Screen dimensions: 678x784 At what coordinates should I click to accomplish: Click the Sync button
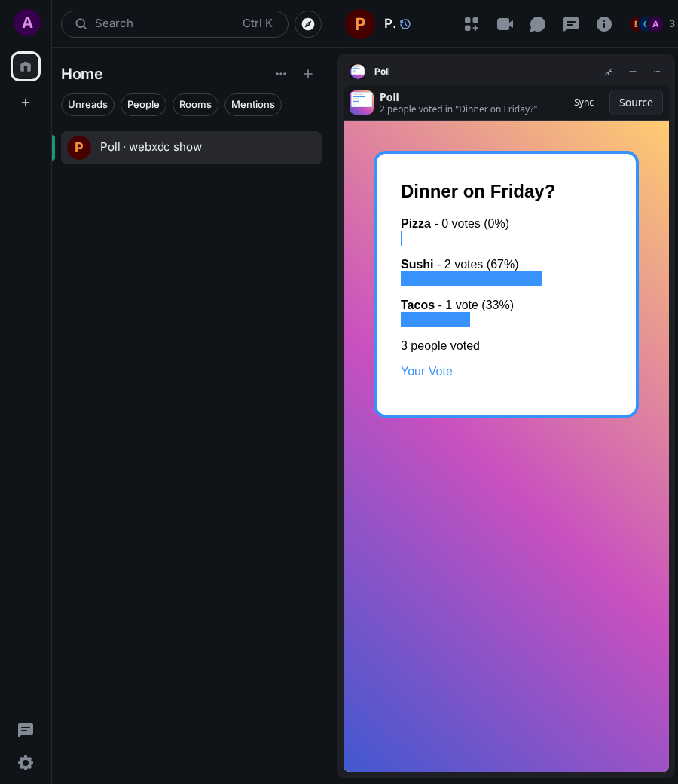pyautogui.click(x=584, y=103)
